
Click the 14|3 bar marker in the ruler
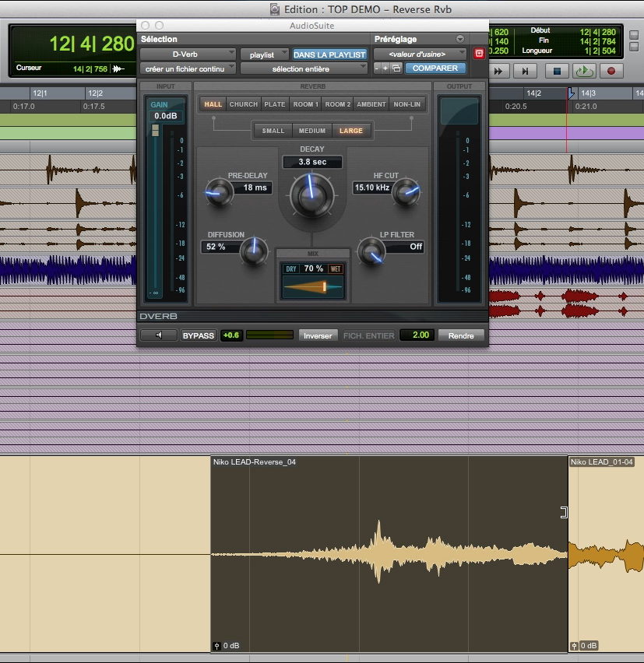pyautogui.click(x=588, y=93)
